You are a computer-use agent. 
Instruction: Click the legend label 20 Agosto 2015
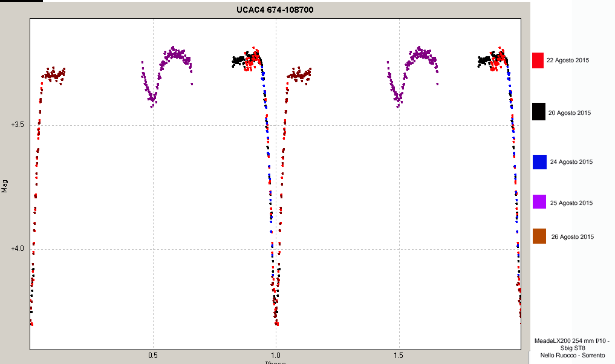click(570, 113)
